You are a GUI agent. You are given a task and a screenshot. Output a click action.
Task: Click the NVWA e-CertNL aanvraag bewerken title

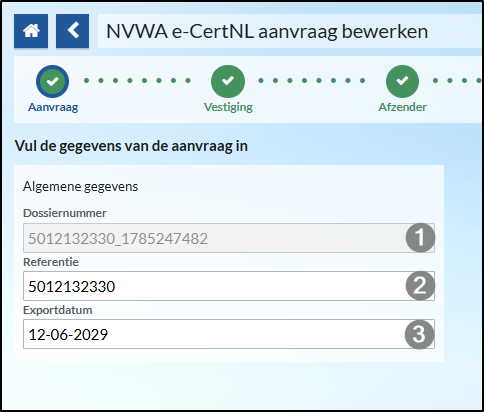tap(267, 32)
